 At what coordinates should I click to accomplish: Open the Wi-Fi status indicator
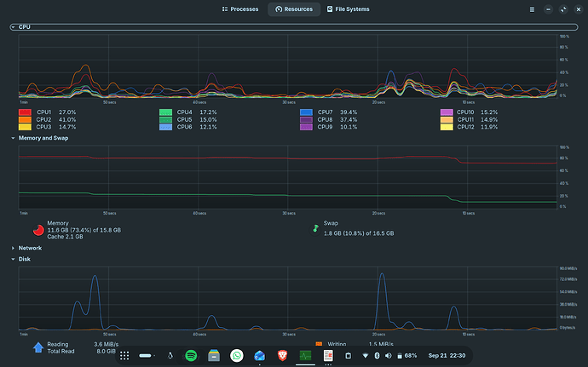366,355
